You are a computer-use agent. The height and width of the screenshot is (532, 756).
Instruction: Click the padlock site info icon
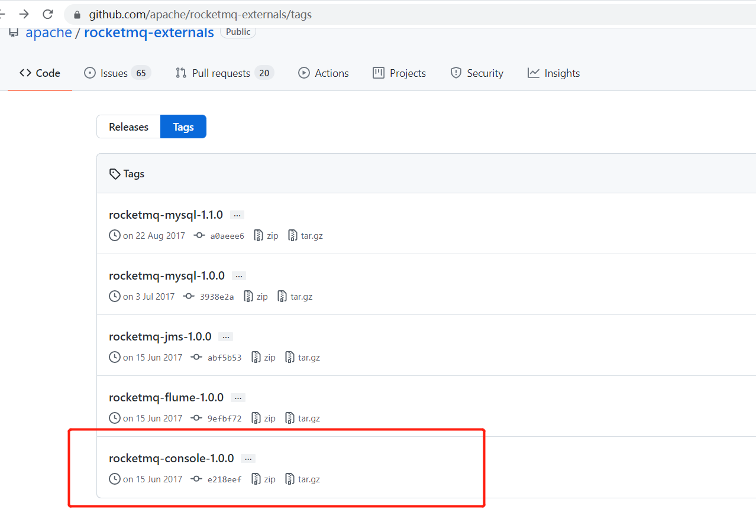pos(77,15)
